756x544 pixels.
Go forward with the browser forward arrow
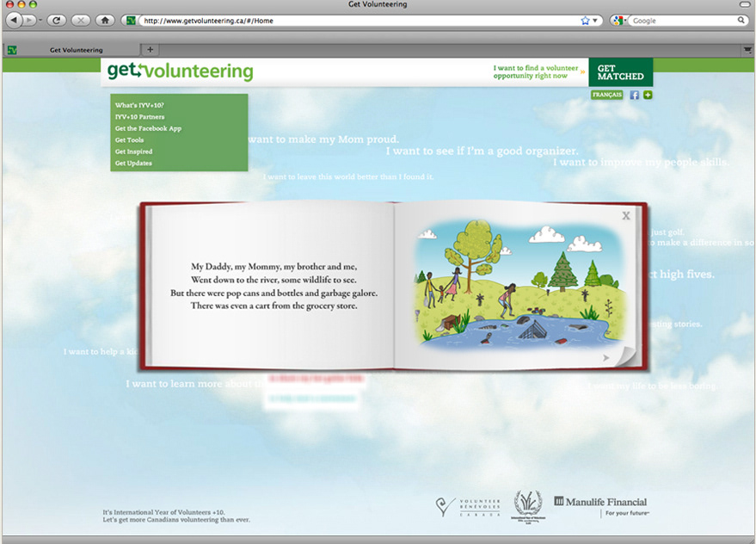coord(29,21)
